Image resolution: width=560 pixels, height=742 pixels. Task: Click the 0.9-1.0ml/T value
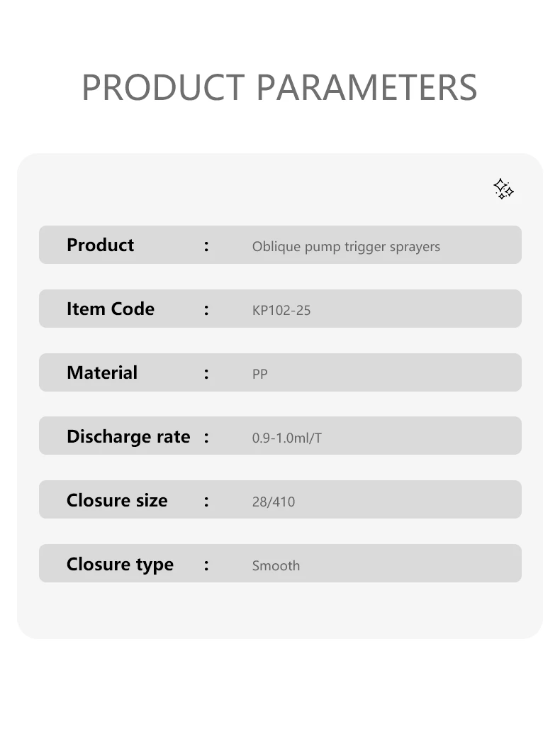point(286,438)
